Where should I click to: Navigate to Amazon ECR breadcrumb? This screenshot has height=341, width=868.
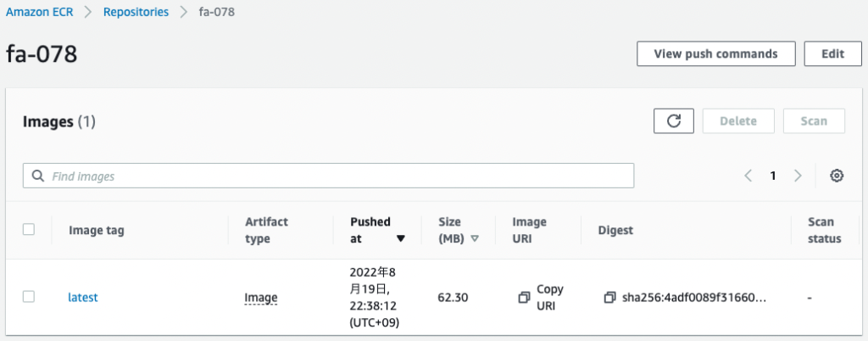(x=39, y=12)
